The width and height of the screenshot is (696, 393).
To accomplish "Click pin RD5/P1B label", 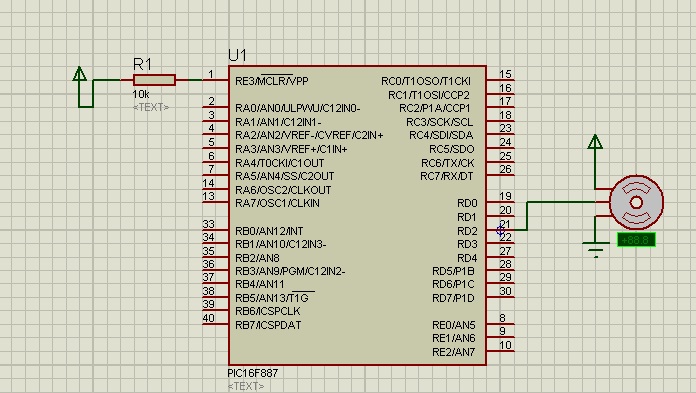I will click(453, 271).
